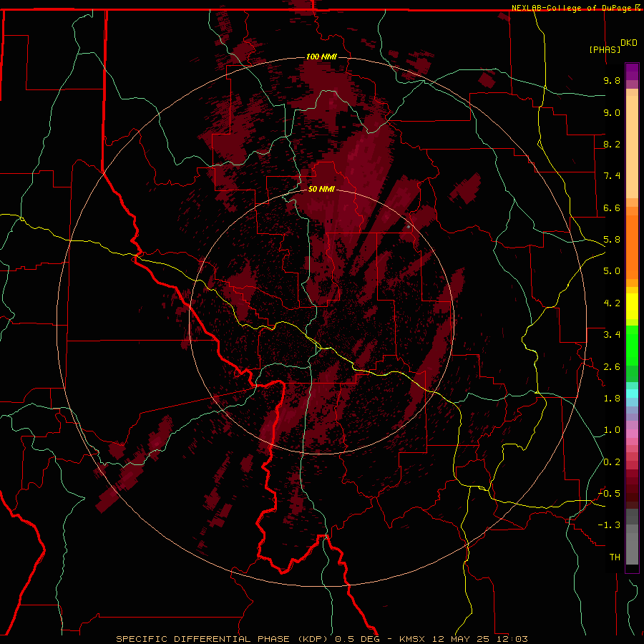This screenshot has height=644, width=644.
Task: Click the DKD legend title
Action: coord(629,43)
